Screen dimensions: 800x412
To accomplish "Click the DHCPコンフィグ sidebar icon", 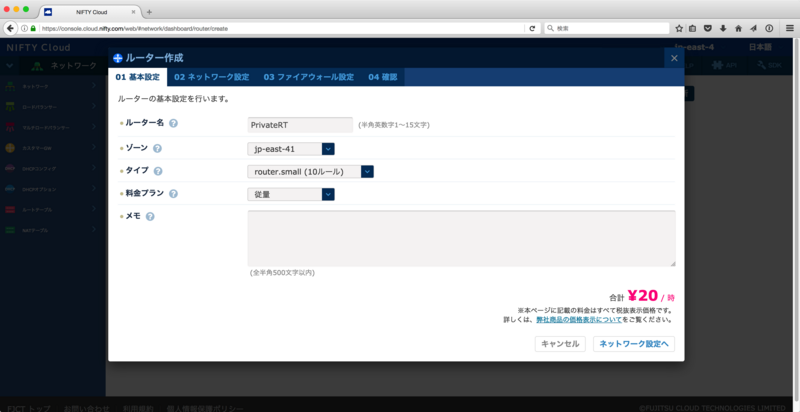I will [x=11, y=168].
